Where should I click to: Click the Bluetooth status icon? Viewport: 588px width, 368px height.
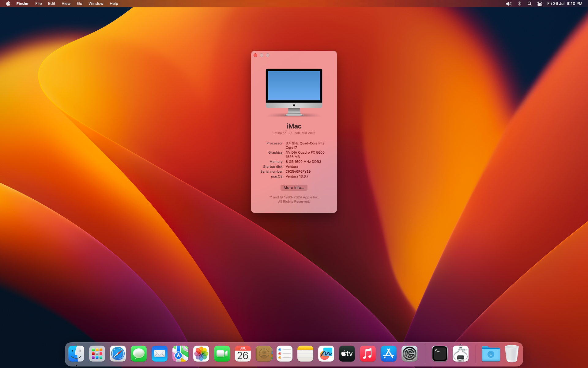click(520, 4)
